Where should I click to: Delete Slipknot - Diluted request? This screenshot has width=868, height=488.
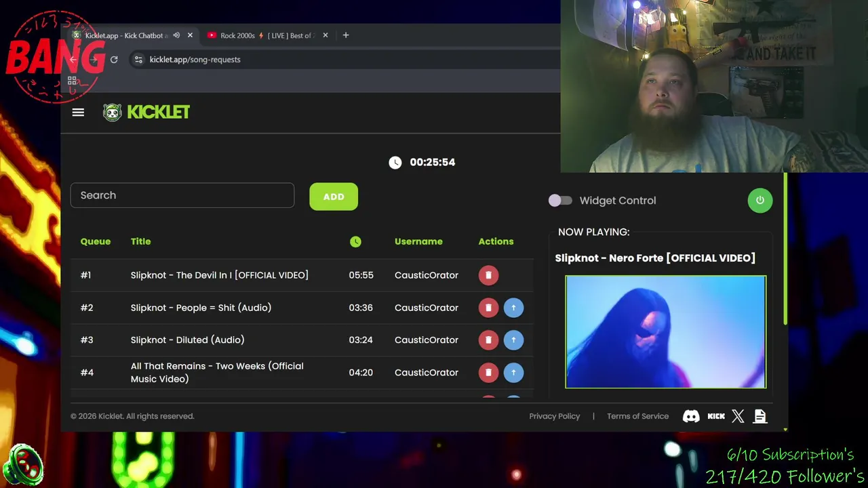[488, 340]
